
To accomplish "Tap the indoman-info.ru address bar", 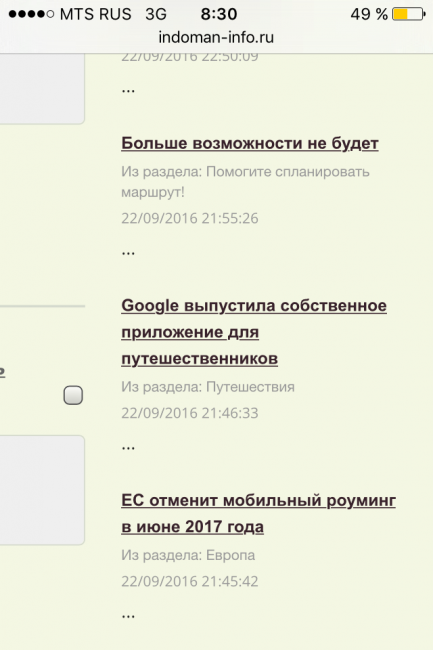I will pyautogui.click(x=216, y=37).
